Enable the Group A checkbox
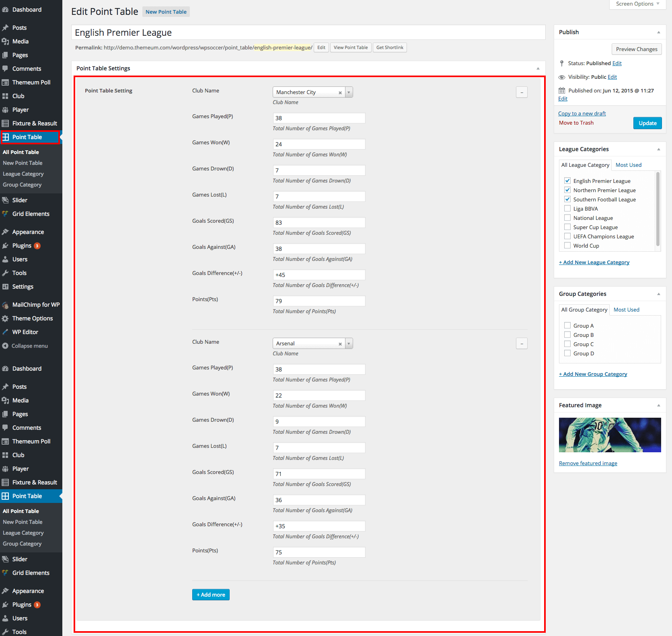 (567, 326)
